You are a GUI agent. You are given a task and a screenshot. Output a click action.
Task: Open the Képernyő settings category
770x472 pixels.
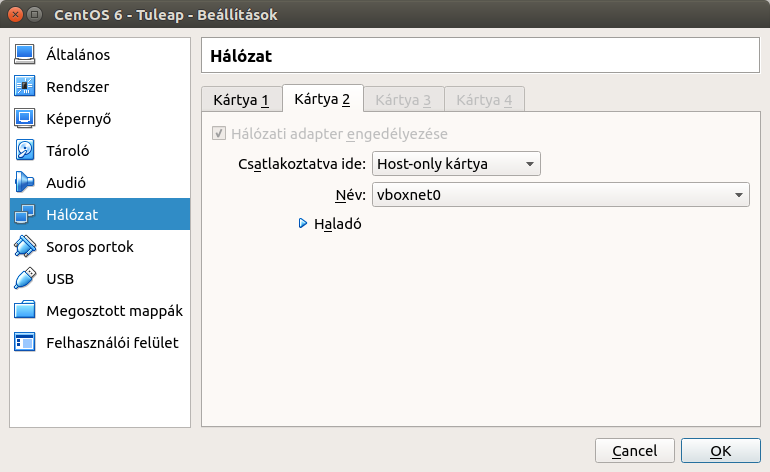coord(100,118)
